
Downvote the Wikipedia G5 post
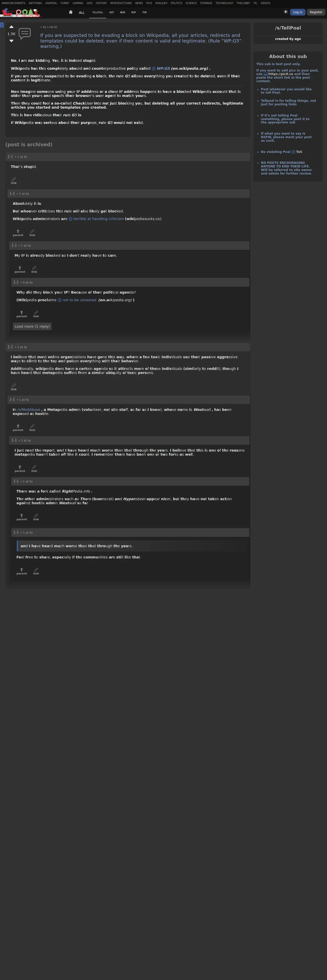click(x=11, y=41)
